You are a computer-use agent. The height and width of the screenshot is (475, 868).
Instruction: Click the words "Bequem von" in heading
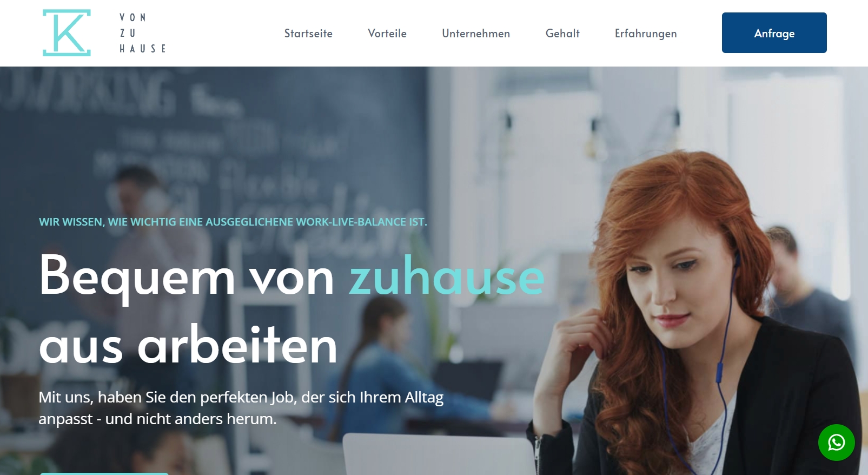(187, 276)
